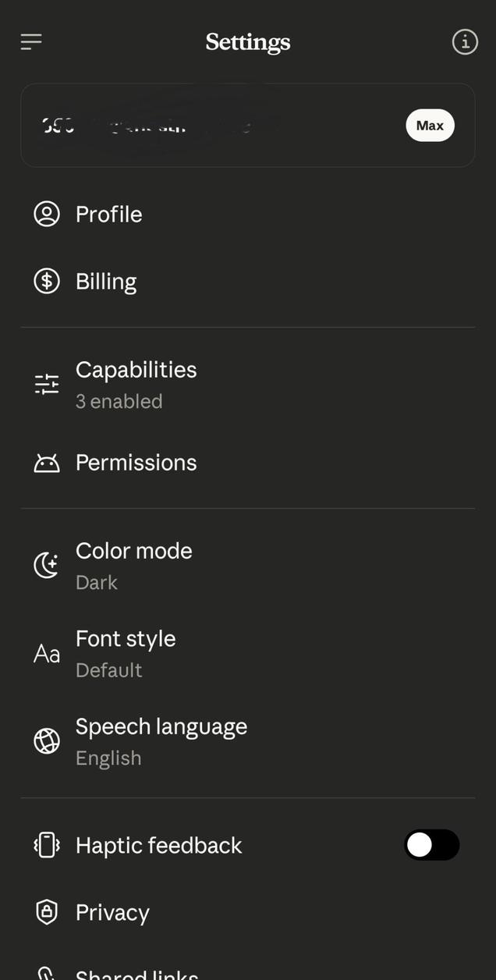Open Capabilities via the sliders icon
This screenshot has width=496, height=980.
47,383
